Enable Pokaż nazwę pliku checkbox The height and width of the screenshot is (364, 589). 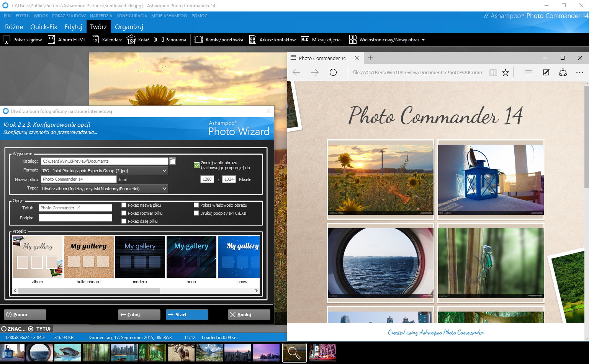pyautogui.click(x=124, y=205)
